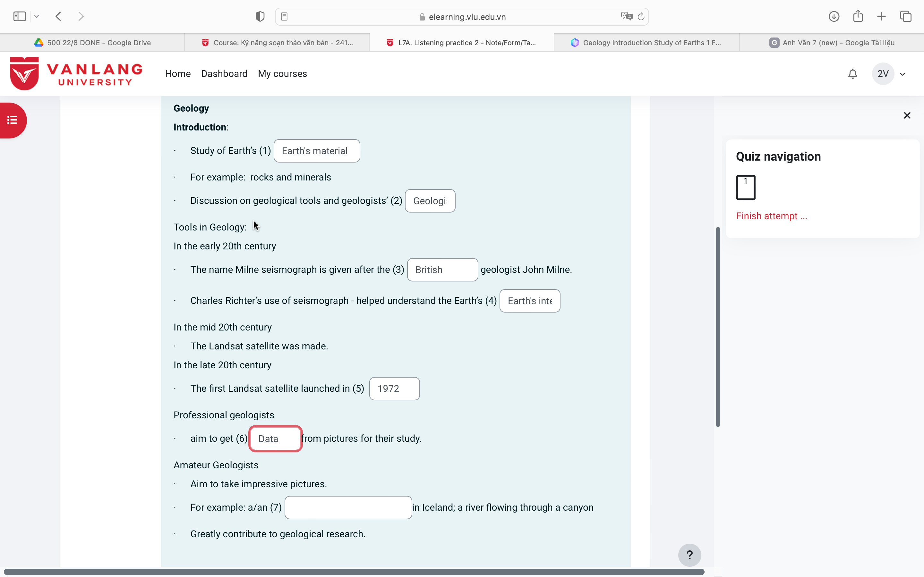The width and height of the screenshot is (924, 577).
Task: Click the '2V' user account dropdown
Action: (891, 74)
